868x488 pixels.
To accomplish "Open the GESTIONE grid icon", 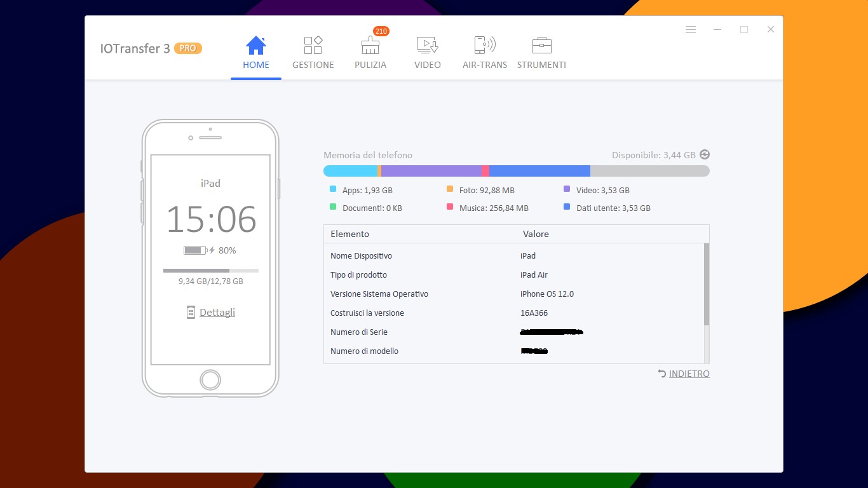I will [x=313, y=45].
